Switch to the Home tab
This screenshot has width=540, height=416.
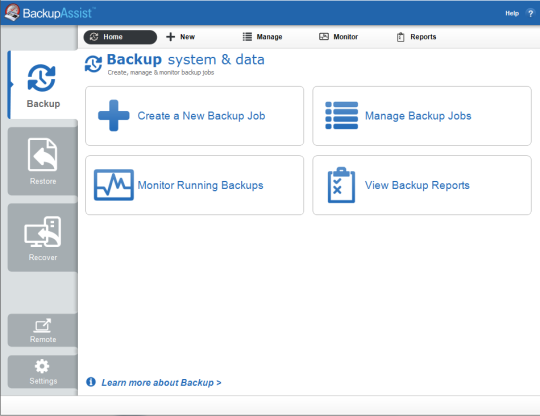coord(120,37)
